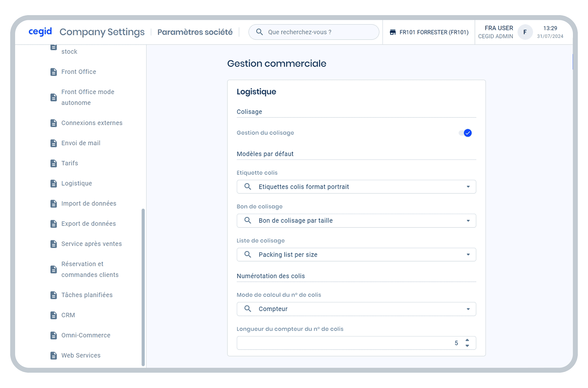The width and height of the screenshot is (588, 388).
Task: Decrease compteur length with the down arrow
Action: click(x=468, y=346)
